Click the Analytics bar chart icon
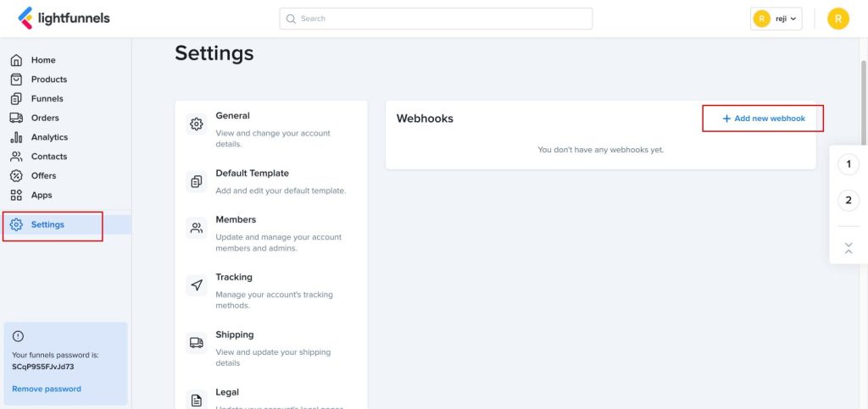The image size is (868, 409). (x=17, y=137)
